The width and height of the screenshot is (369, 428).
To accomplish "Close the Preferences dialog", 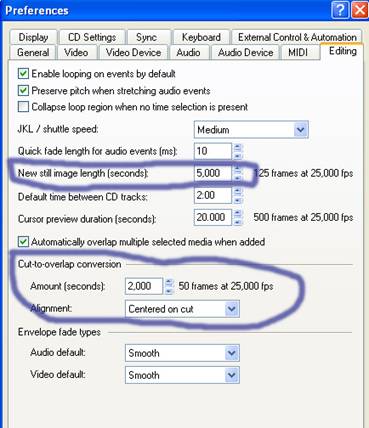I will click(360, 10).
